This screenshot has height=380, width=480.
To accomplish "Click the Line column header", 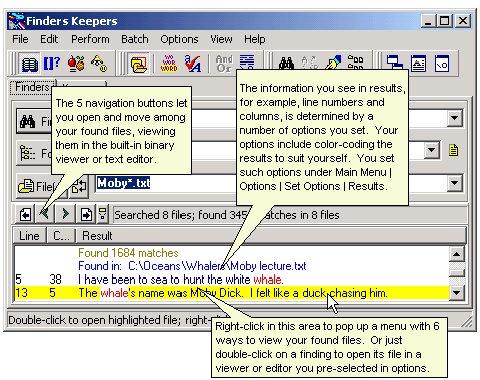I will [x=29, y=236].
